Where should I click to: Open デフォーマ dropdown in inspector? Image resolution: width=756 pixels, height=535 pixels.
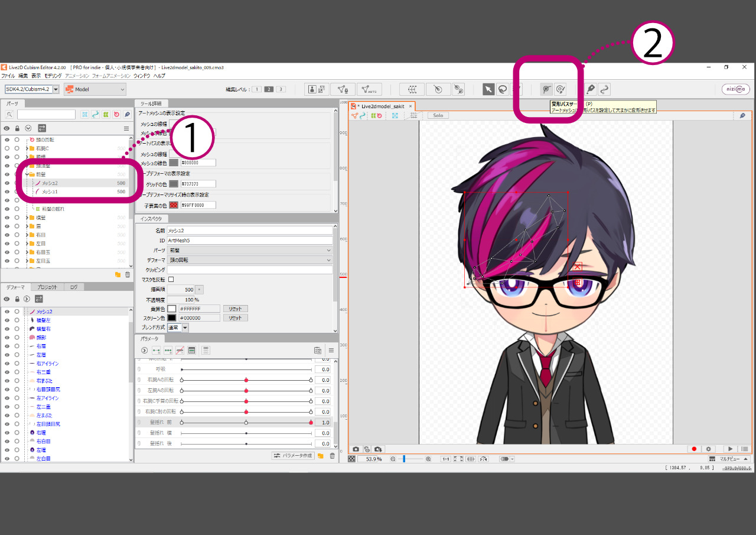tap(250, 260)
